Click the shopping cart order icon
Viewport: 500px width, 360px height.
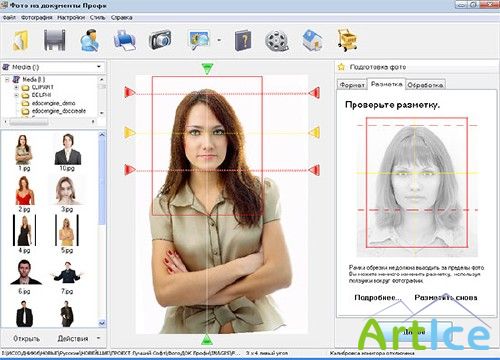(x=347, y=40)
